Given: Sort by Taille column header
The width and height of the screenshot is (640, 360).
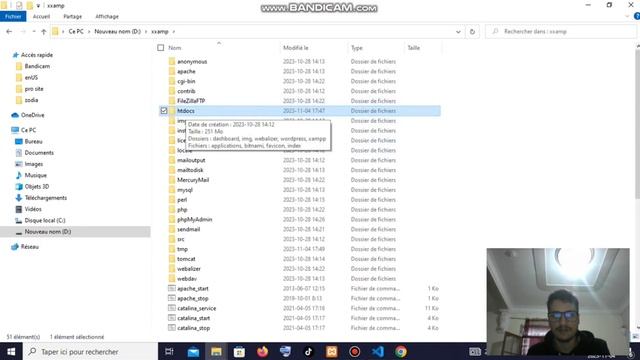Looking at the screenshot, I should [413, 48].
